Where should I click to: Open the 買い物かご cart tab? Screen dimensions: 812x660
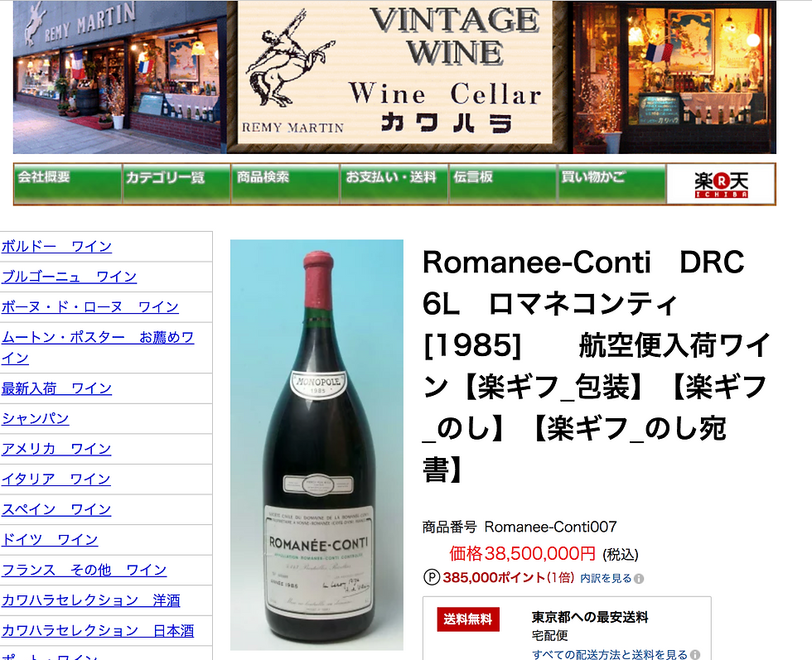(x=611, y=184)
